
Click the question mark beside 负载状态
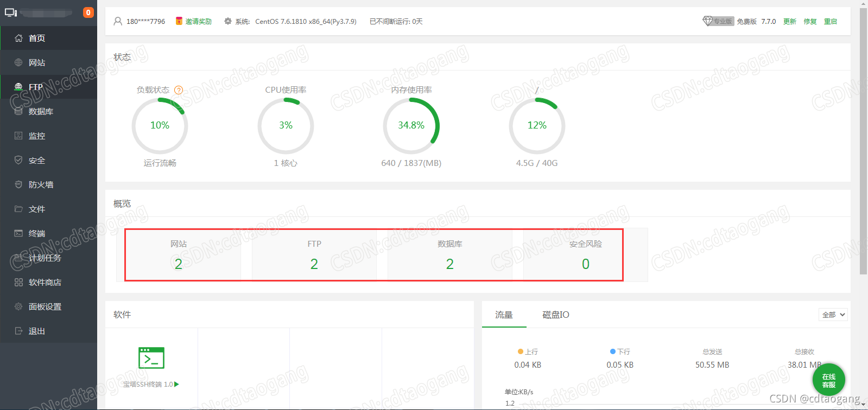click(x=179, y=90)
